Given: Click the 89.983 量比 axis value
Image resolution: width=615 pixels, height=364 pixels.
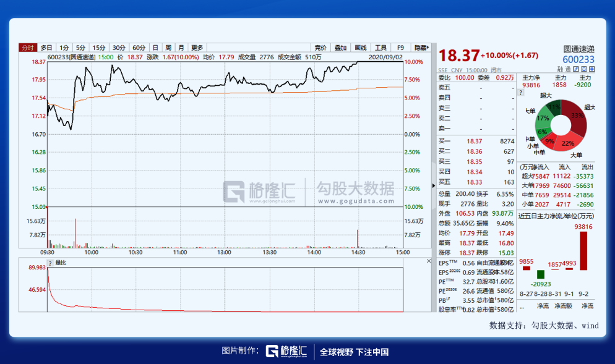Looking at the screenshot, I should (x=37, y=267).
